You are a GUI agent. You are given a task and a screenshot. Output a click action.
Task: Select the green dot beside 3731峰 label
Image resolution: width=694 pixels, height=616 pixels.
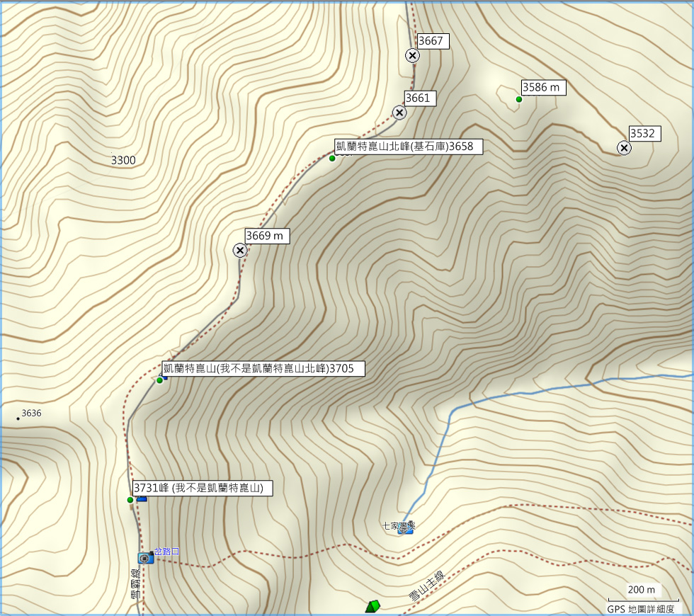pos(130,500)
